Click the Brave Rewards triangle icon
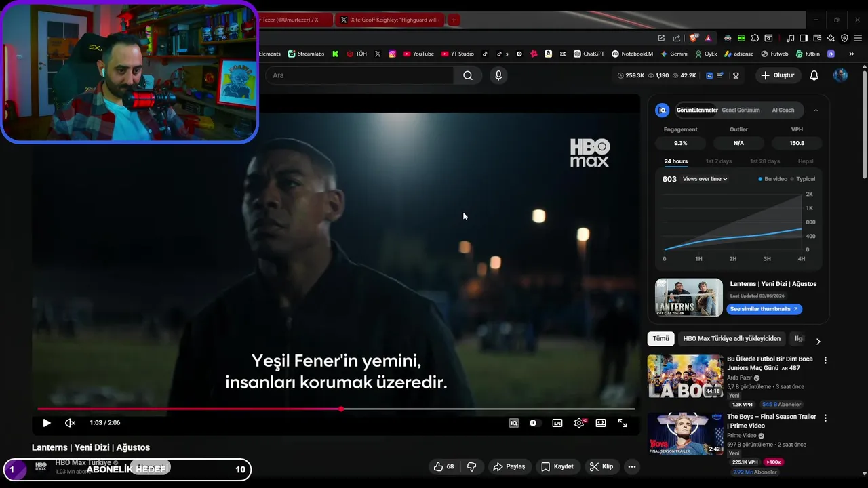 [x=708, y=38]
